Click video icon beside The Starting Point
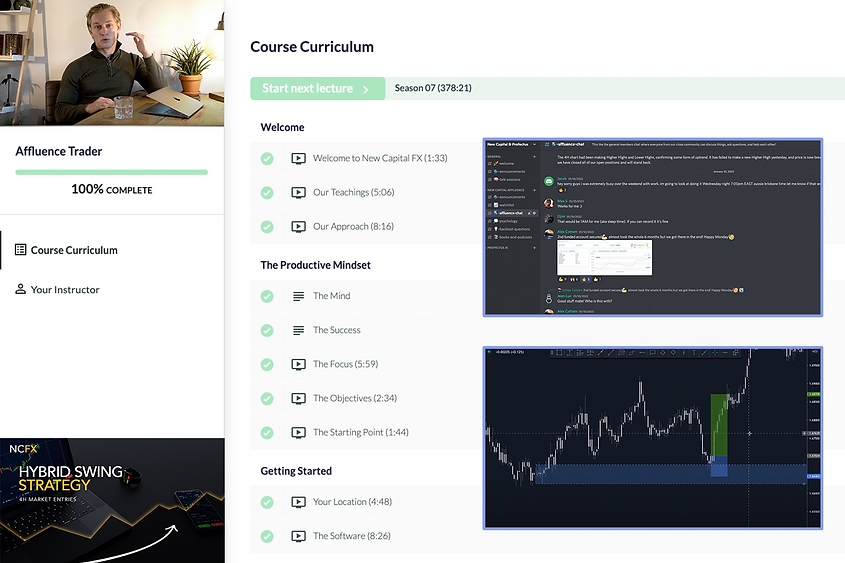This screenshot has height=563, width=845. pos(299,433)
